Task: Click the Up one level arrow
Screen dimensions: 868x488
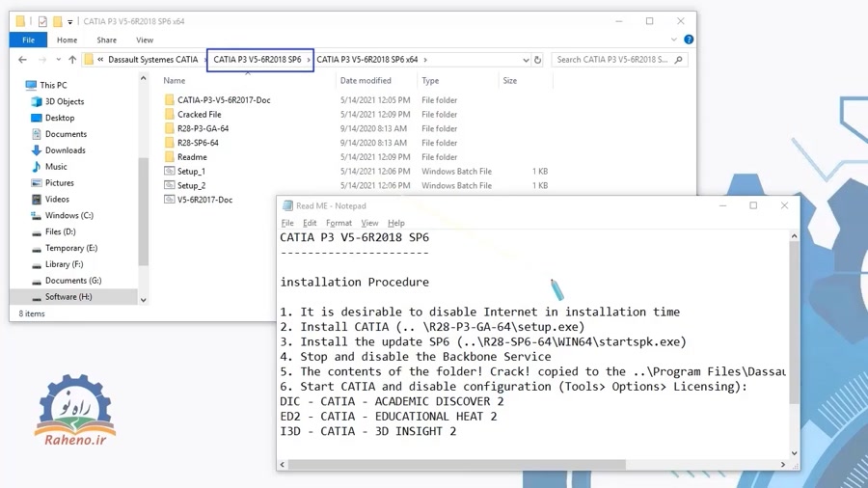Action: click(72, 60)
